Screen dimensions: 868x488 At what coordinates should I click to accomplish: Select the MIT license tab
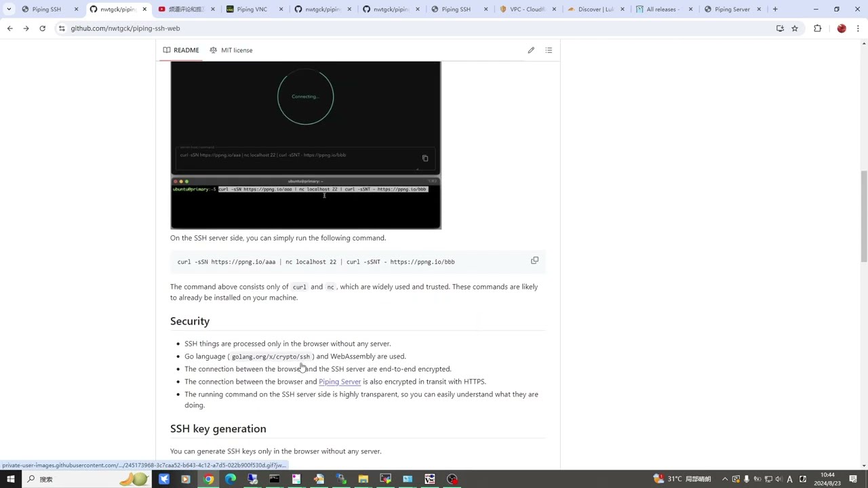pos(231,50)
